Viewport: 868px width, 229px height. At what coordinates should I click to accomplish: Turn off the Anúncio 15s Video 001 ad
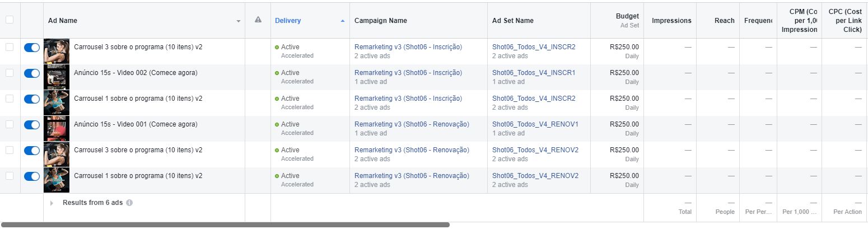pos(32,125)
